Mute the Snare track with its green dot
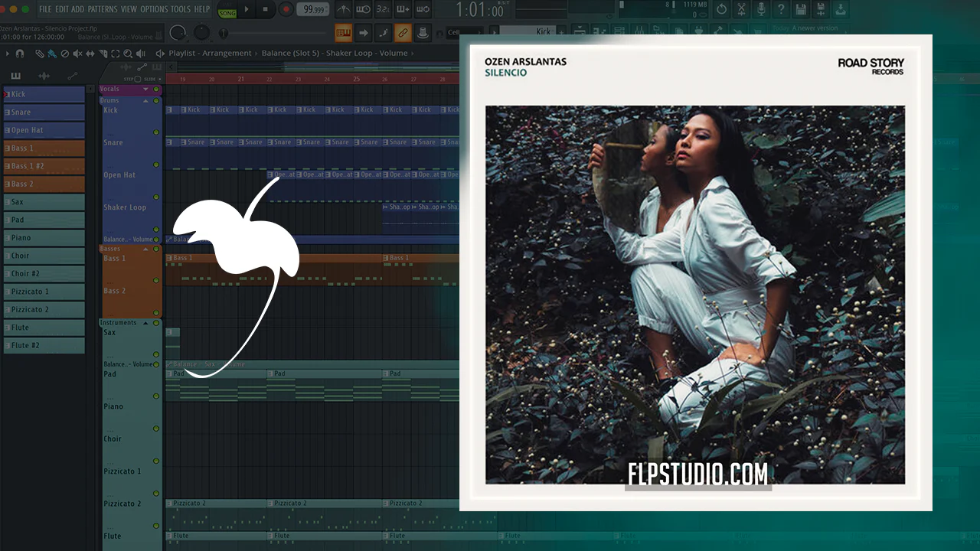 tap(156, 165)
